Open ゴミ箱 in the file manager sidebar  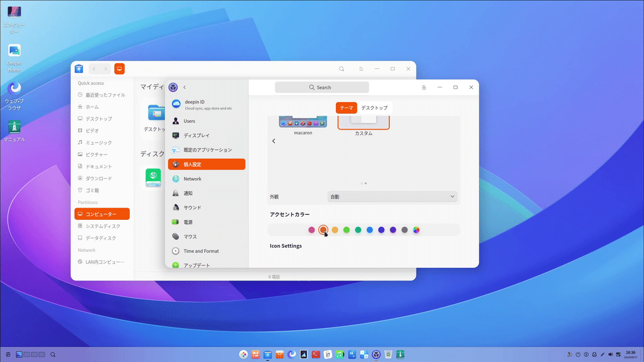(102, 190)
